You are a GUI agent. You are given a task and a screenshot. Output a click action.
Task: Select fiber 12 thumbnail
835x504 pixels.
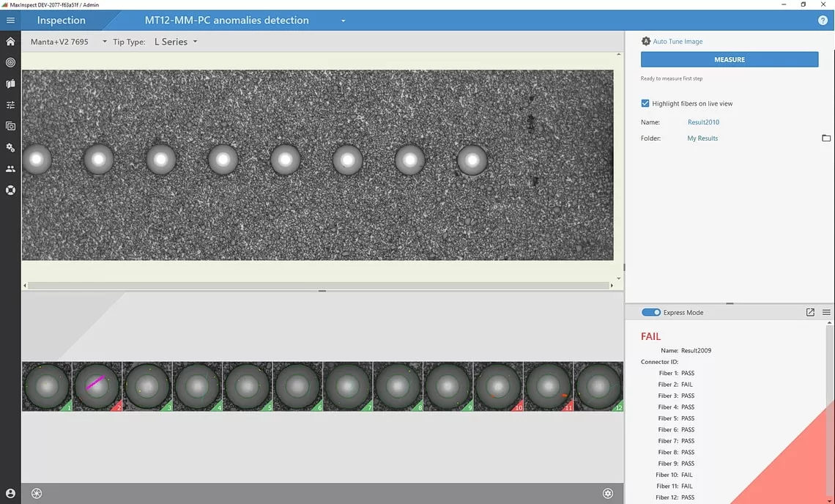pyautogui.click(x=598, y=386)
